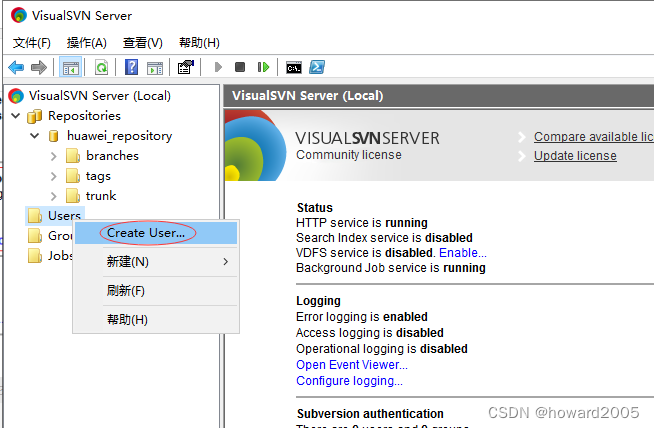Open the 查看(V) menu
The width and height of the screenshot is (654, 428).
click(143, 43)
